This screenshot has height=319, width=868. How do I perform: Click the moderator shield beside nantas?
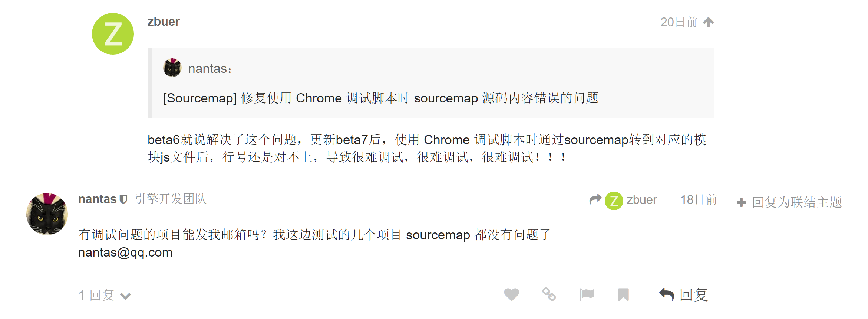pyautogui.click(x=123, y=199)
